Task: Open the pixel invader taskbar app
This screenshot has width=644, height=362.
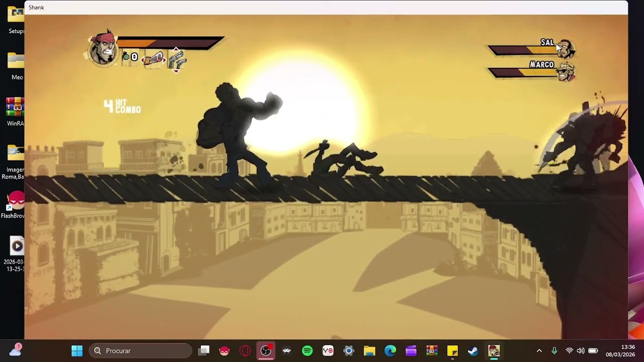Action: 287,351
